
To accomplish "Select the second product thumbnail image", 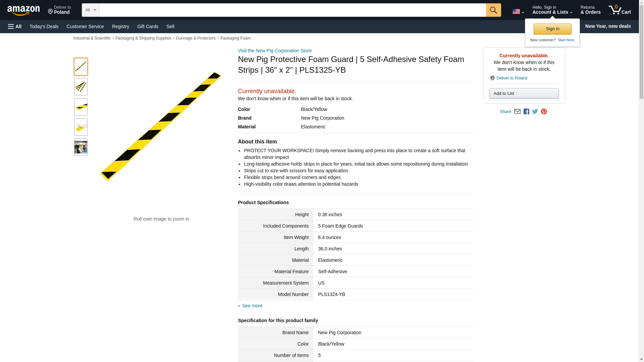I will 81,87.
